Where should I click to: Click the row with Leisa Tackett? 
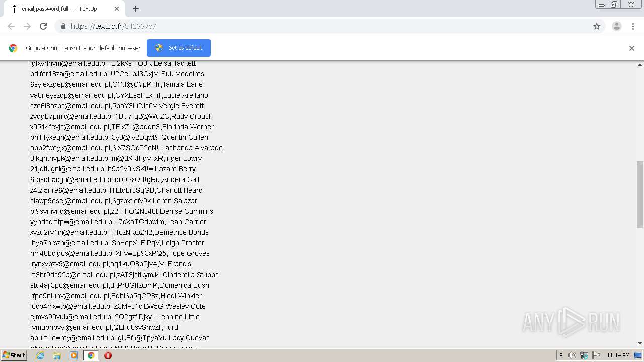point(113,63)
